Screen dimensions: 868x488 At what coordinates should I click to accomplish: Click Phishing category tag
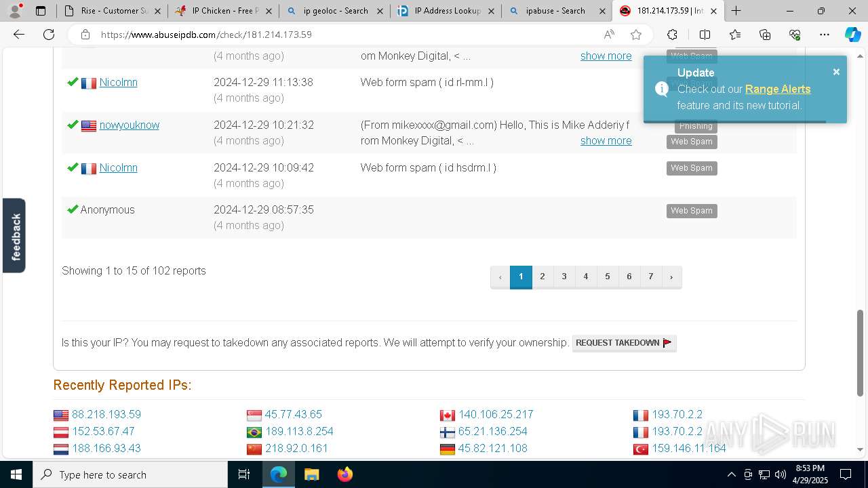pos(696,126)
